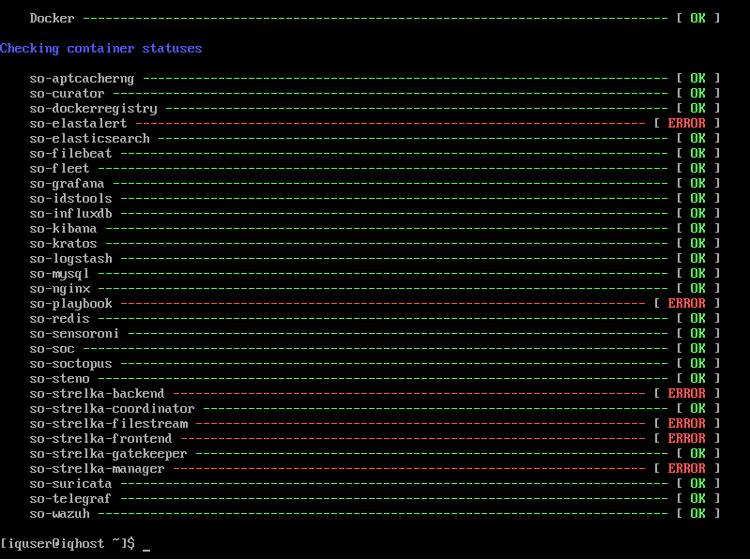Click the OK status for so-aptcacherng
Image resolution: width=750 pixels, height=560 pixels.
point(697,79)
